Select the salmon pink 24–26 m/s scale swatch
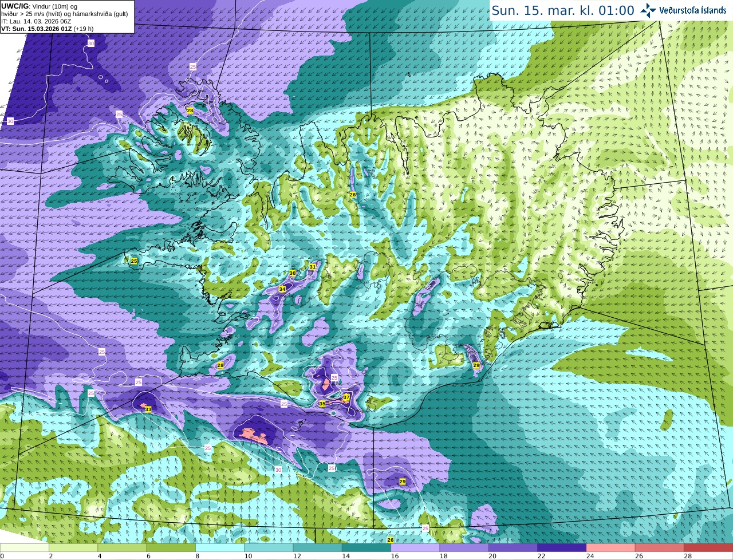This screenshot has height=560, width=733. (611, 548)
